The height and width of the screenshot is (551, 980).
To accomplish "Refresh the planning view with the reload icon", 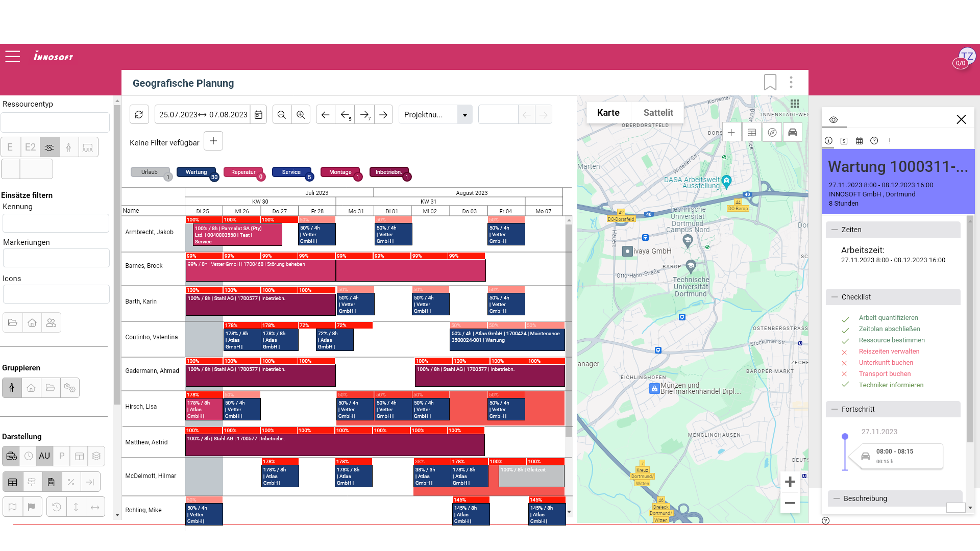I will click(139, 114).
